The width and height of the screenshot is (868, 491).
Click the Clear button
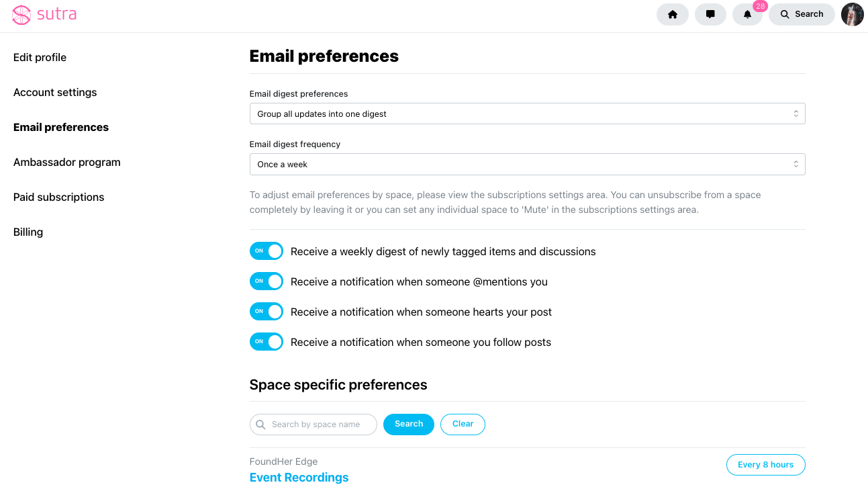tap(463, 425)
